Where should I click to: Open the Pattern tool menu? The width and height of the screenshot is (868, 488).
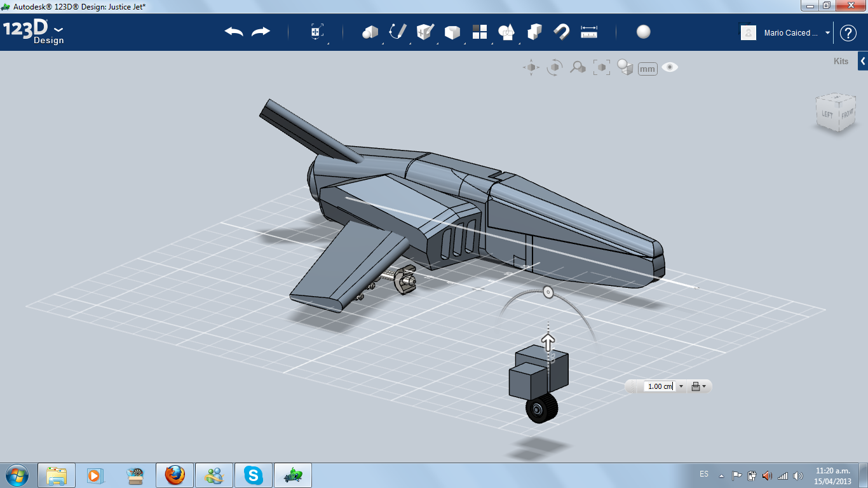(479, 32)
